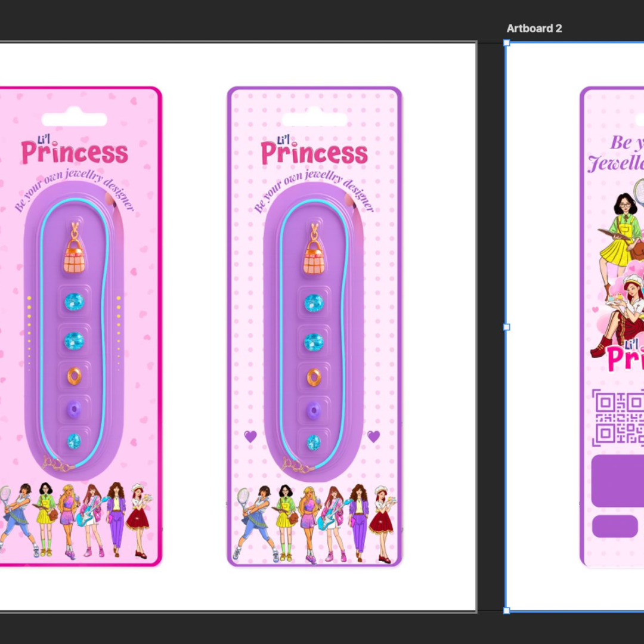This screenshot has height=644, width=644.
Task: Select the yellow skirt girl on purple card
Action: [286, 523]
